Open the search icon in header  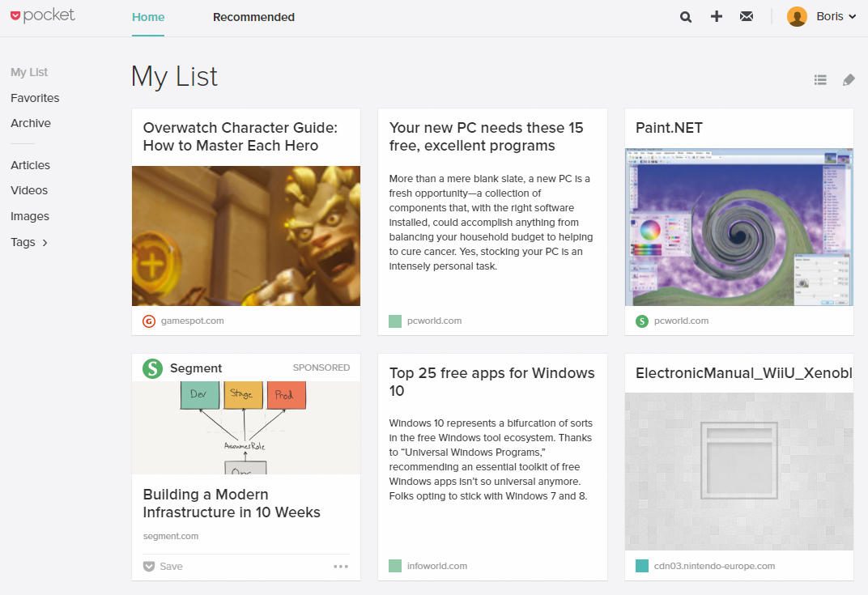click(x=685, y=17)
